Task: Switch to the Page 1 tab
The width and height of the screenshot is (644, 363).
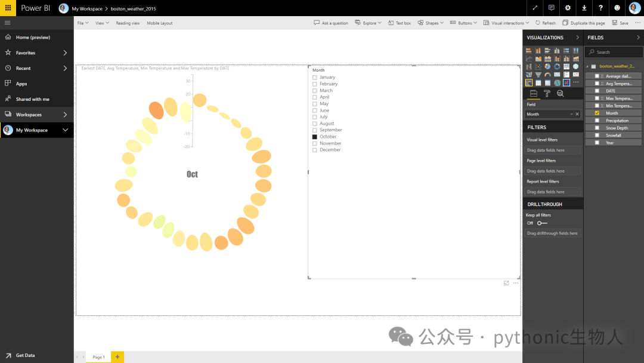Action: [98, 357]
